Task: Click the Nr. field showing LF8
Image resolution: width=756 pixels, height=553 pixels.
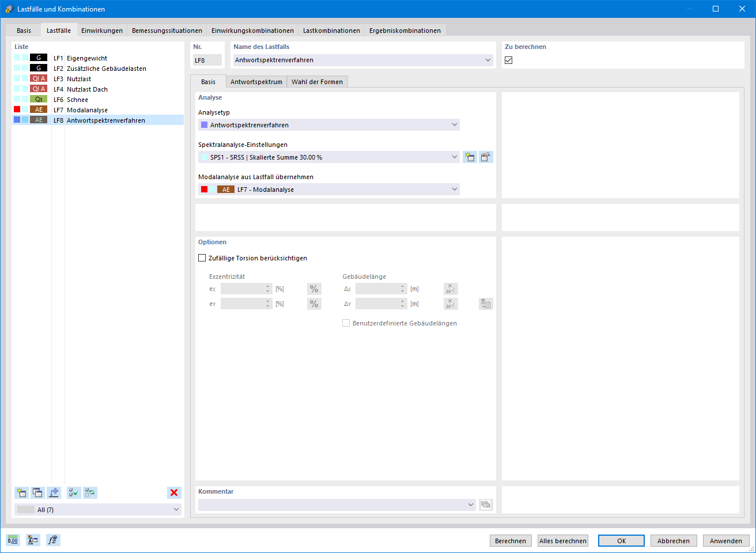Action: 207,60
